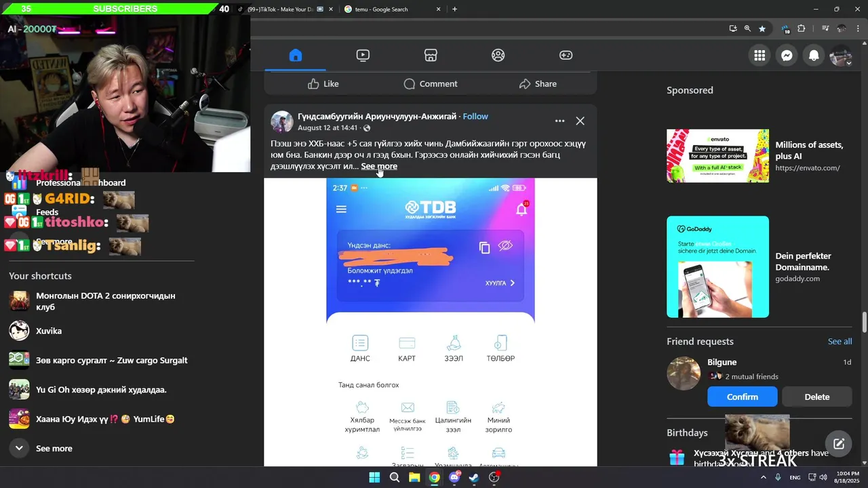Open the Marketplace tab
This screenshot has height=488, width=868.
click(x=431, y=56)
